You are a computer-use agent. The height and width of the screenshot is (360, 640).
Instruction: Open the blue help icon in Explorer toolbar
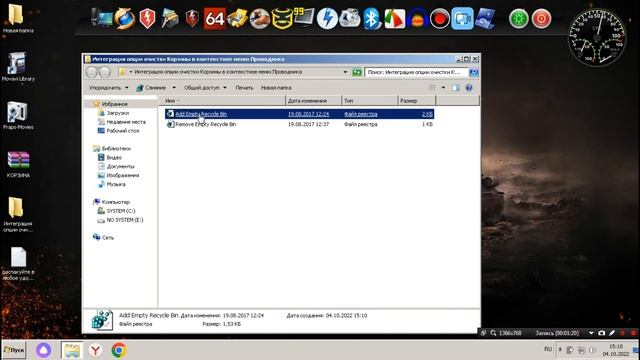click(469, 88)
